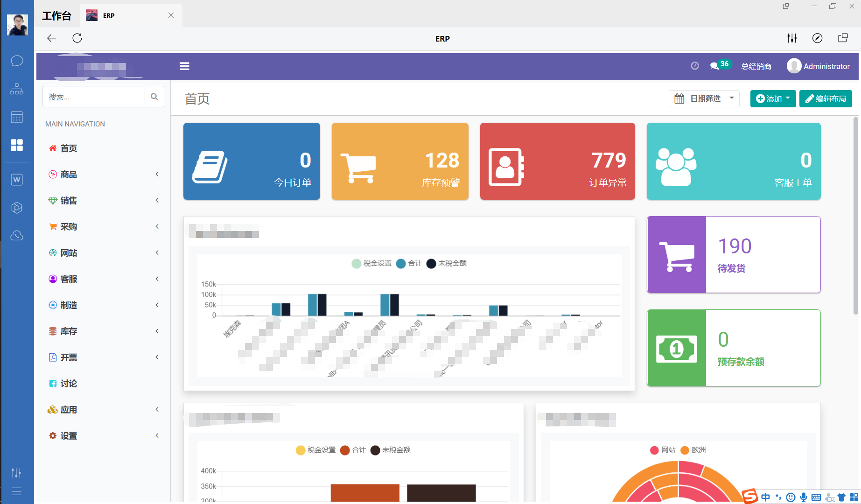Open the chat messages icon in left rail
Viewport: 861px width, 504px height.
tap(17, 61)
